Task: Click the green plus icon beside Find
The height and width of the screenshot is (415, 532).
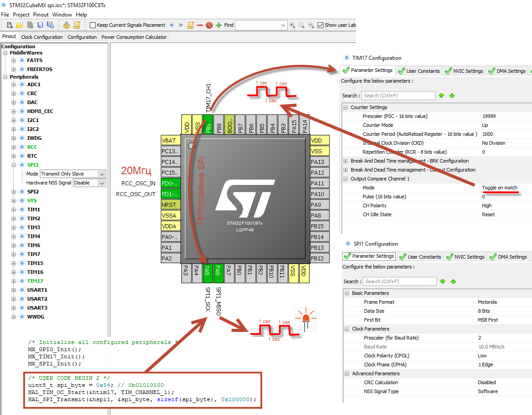Action: 218,25
